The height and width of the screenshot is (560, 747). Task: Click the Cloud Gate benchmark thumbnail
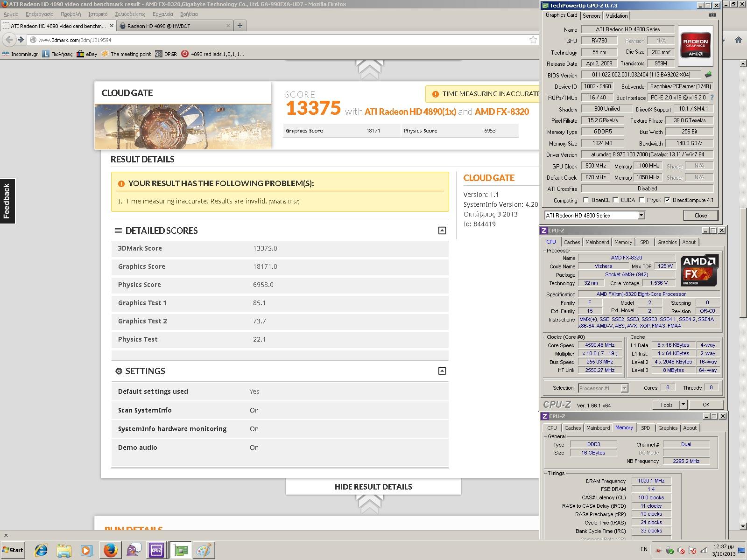[183, 126]
